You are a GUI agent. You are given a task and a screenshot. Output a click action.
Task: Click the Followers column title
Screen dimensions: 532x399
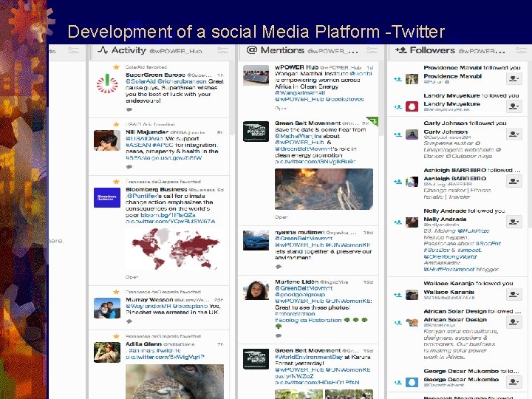coord(432,50)
